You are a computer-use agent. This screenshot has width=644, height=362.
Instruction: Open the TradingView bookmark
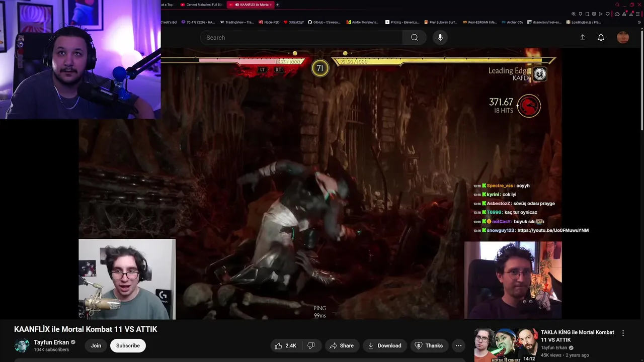point(237,22)
